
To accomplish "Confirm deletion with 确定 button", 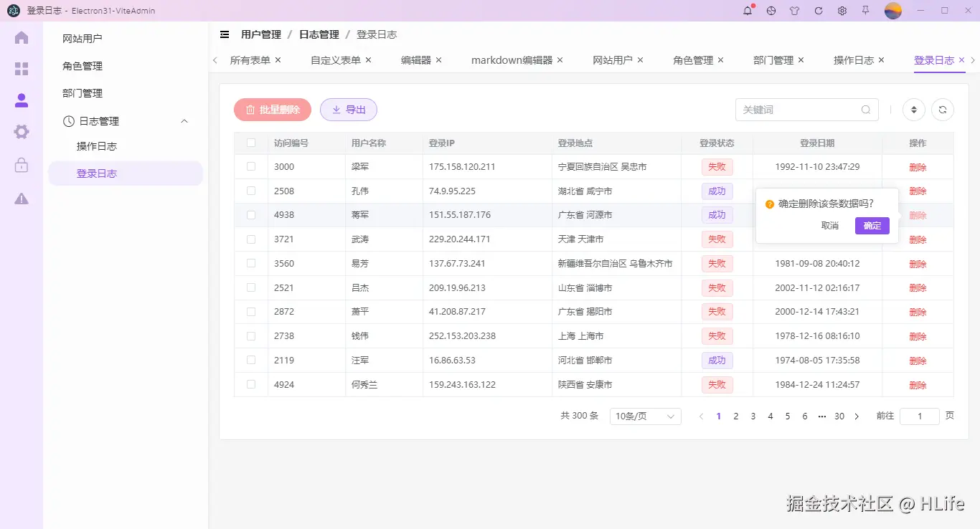I will coord(872,225).
